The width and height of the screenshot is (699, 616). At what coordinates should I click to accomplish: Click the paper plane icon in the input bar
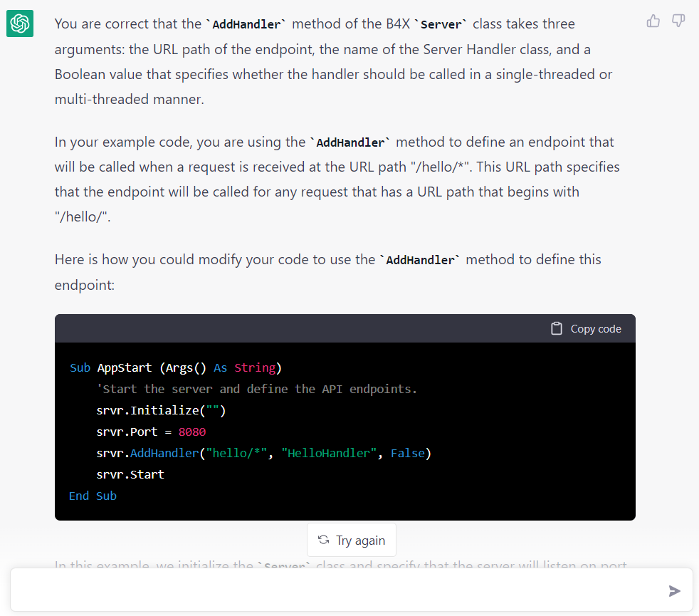[x=674, y=590]
